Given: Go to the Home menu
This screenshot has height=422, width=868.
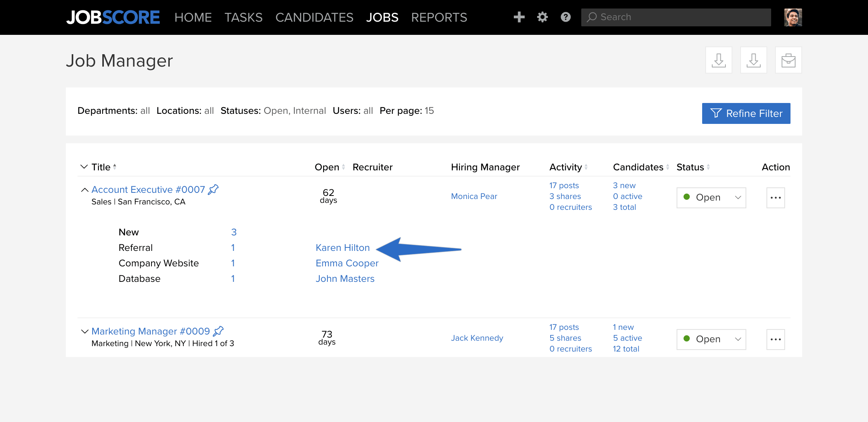Looking at the screenshot, I should [193, 17].
